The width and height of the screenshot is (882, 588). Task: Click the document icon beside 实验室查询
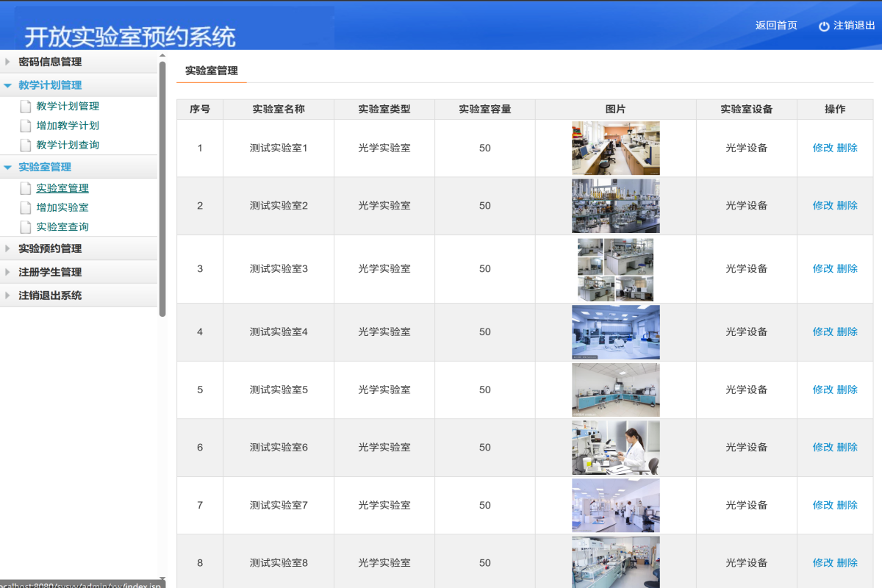[25, 227]
